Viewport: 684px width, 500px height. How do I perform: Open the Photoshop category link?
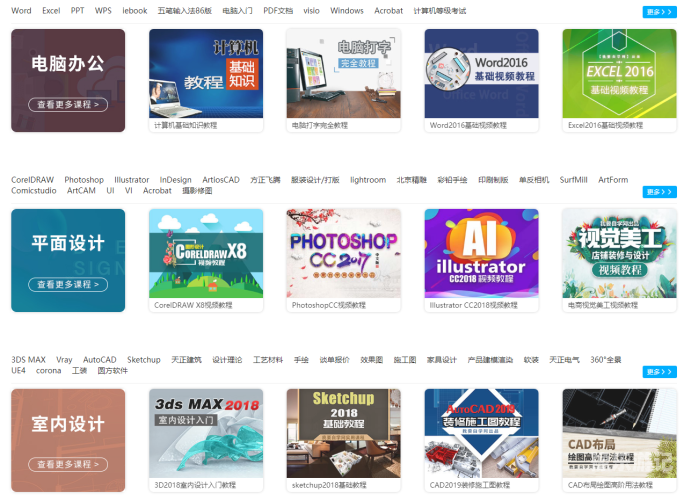84,180
